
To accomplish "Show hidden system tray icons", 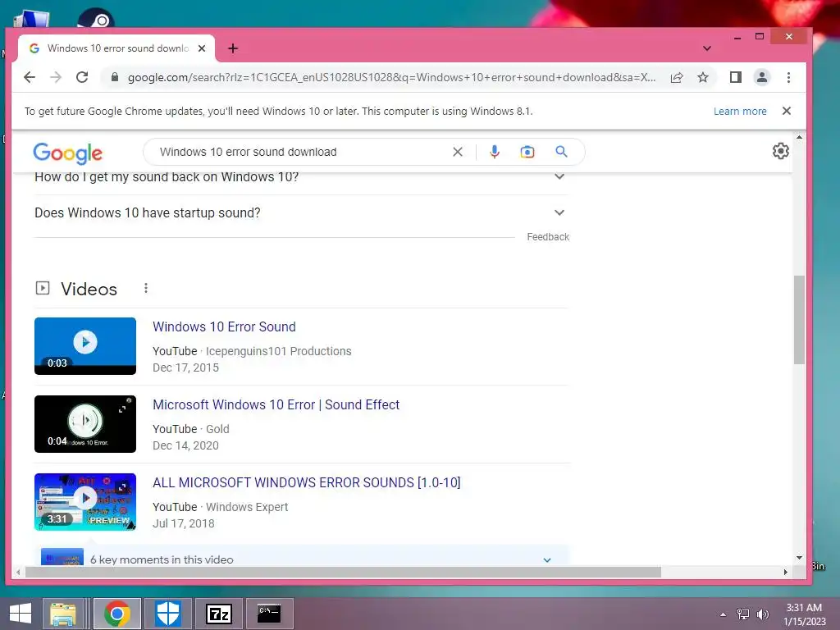I will pyautogui.click(x=724, y=614).
